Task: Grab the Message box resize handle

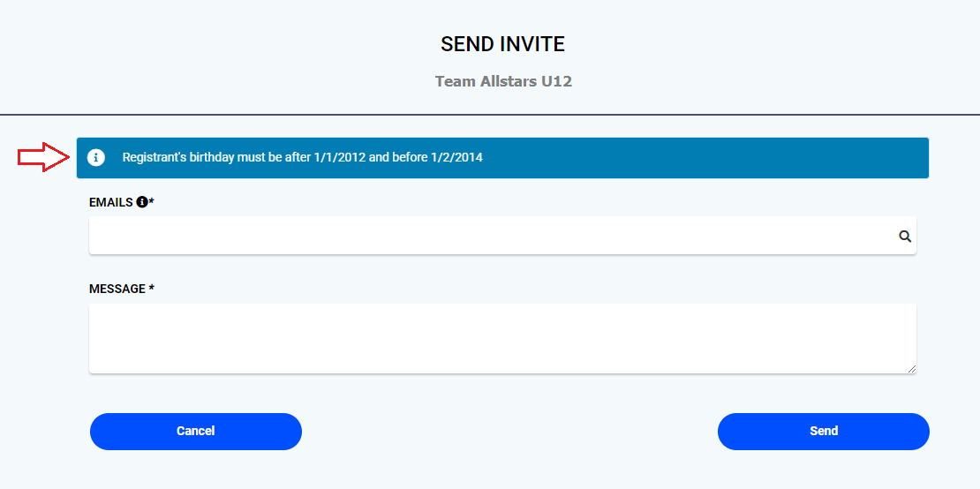Action: (912, 369)
